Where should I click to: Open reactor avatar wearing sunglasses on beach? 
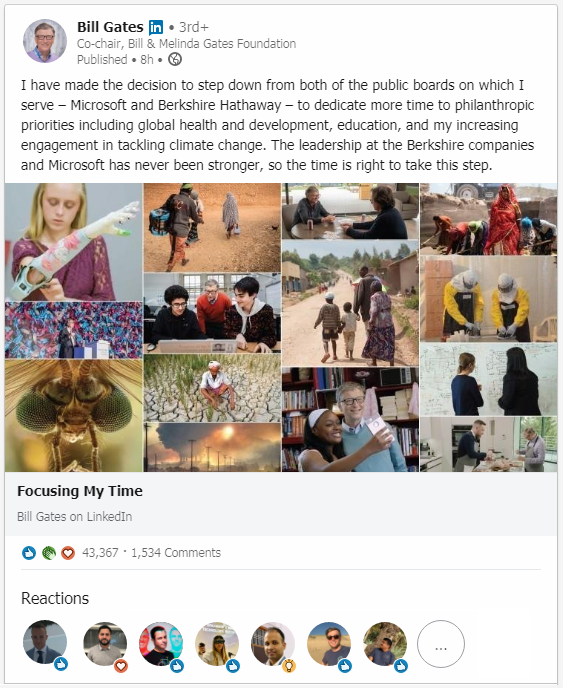(329, 644)
